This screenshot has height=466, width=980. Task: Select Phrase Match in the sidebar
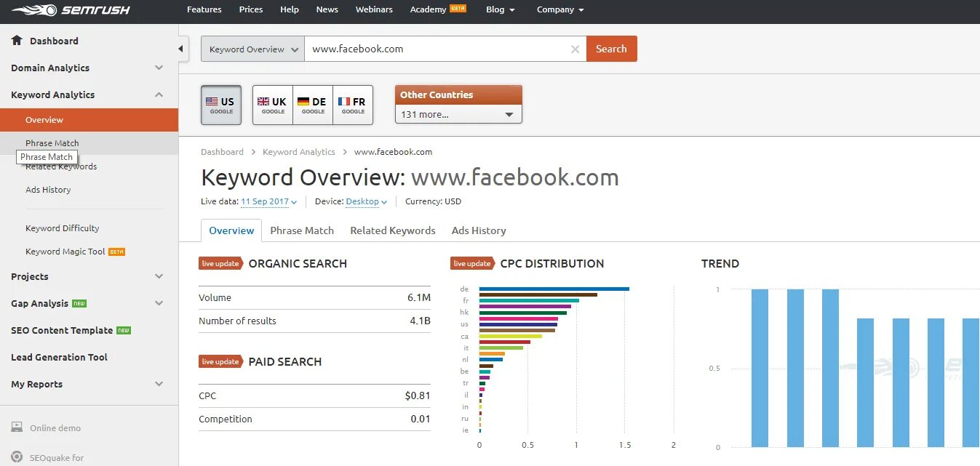[x=89, y=143]
